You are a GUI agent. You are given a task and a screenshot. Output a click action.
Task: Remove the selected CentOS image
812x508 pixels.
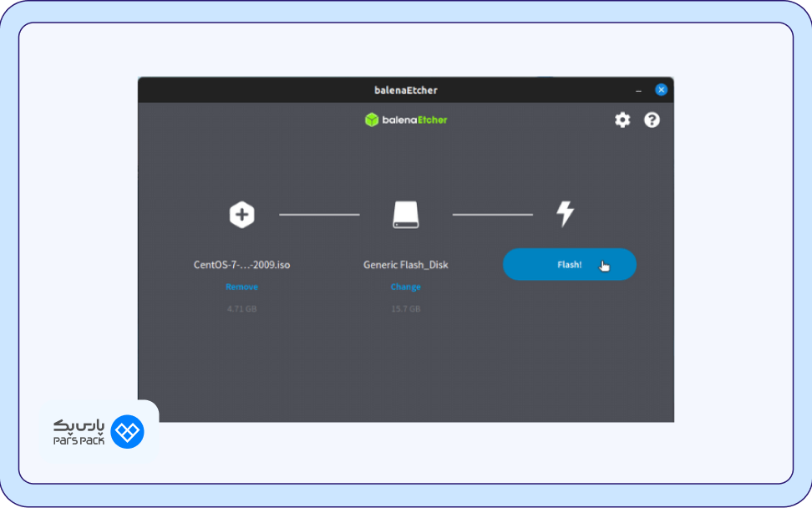click(x=241, y=287)
